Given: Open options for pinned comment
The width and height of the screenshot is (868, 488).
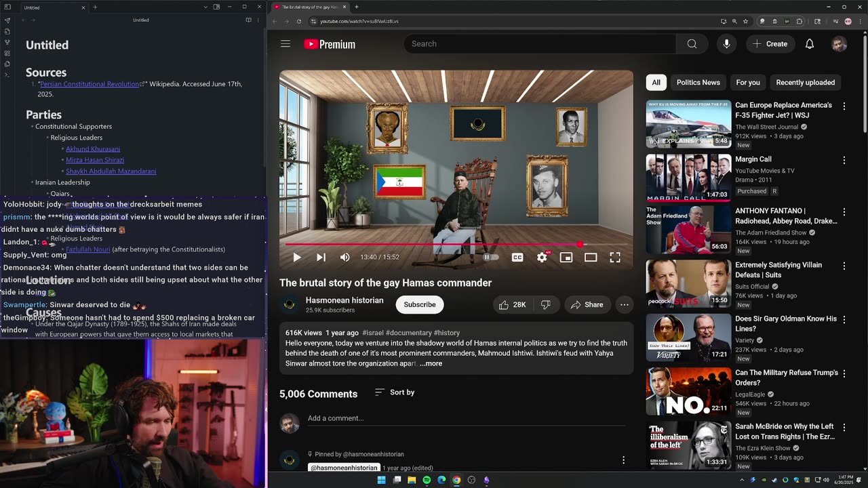Looking at the screenshot, I should 623,460.
